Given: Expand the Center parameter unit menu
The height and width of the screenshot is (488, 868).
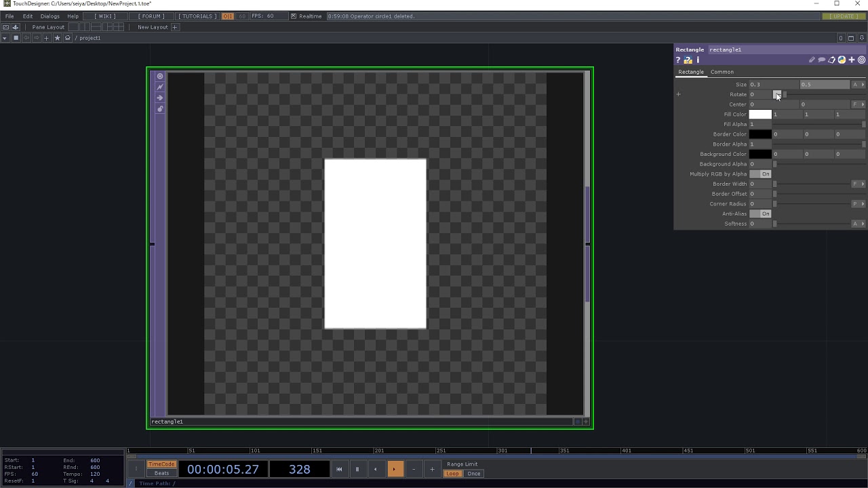Looking at the screenshot, I should pos(859,104).
